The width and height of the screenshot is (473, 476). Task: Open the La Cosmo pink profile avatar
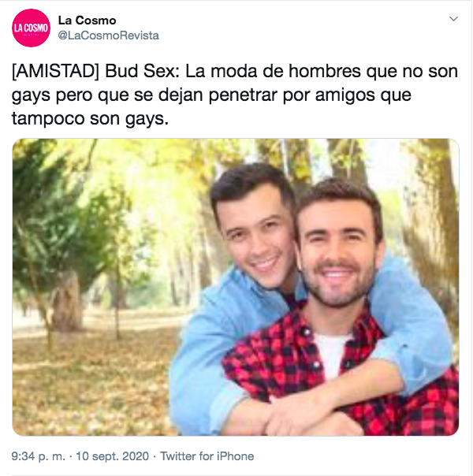(x=31, y=28)
